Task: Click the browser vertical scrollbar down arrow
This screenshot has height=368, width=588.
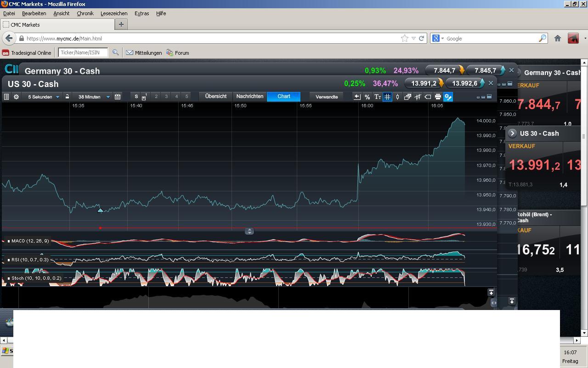Action: tap(584, 333)
